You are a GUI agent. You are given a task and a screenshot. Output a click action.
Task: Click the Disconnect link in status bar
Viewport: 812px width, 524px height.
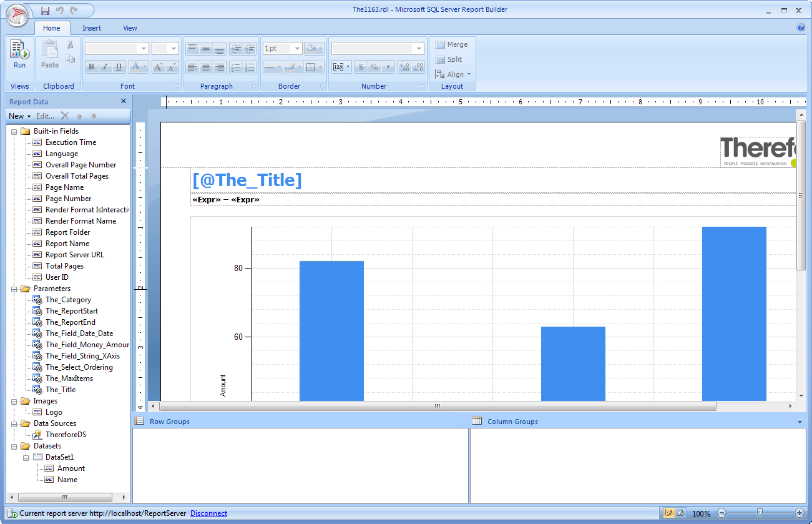click(x=208, y=513)
